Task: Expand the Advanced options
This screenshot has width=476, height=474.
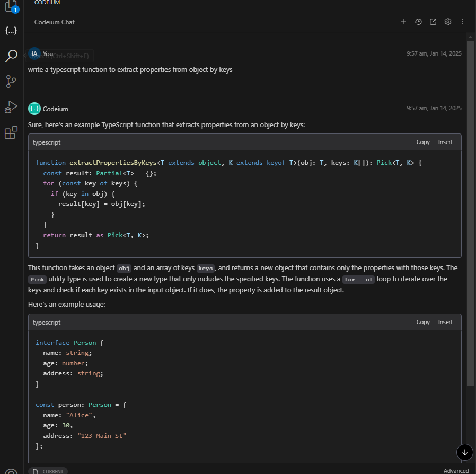Action: (x=456, y=471)
